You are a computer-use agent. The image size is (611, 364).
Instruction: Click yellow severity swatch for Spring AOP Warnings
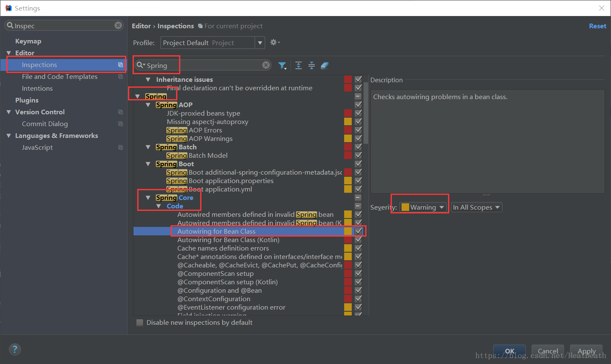pyautogui.click(x=348, y=138)
